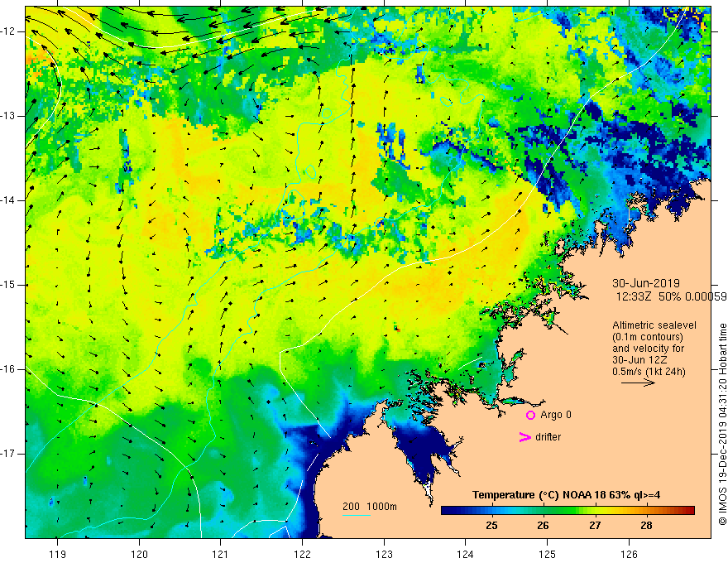Click the "Altimetric sealevel" label
The image size is (728, 563).
coord(654,325)
